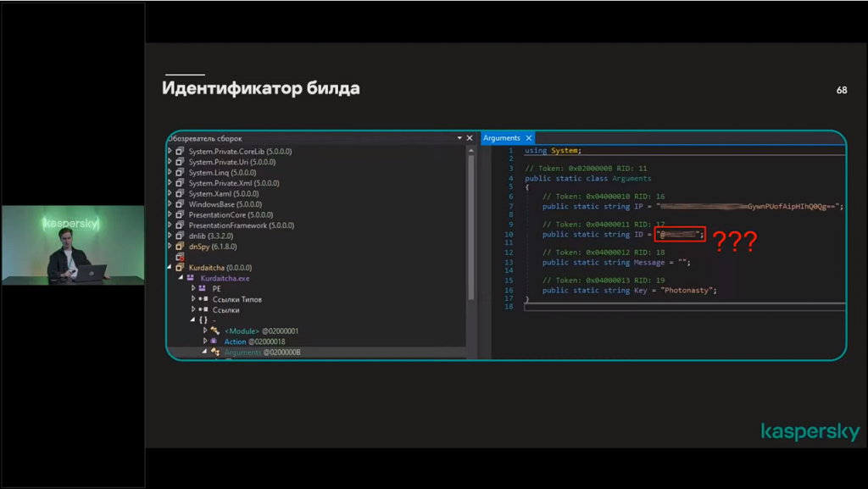Collapse the namespace node
Image resolution: width=868 pixels, height=489 pixels.
192,320
